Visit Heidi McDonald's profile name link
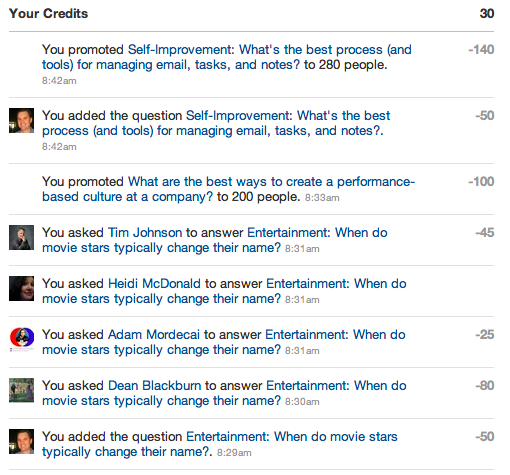This screenshot has width=510, height=475. tap(154, 283)
